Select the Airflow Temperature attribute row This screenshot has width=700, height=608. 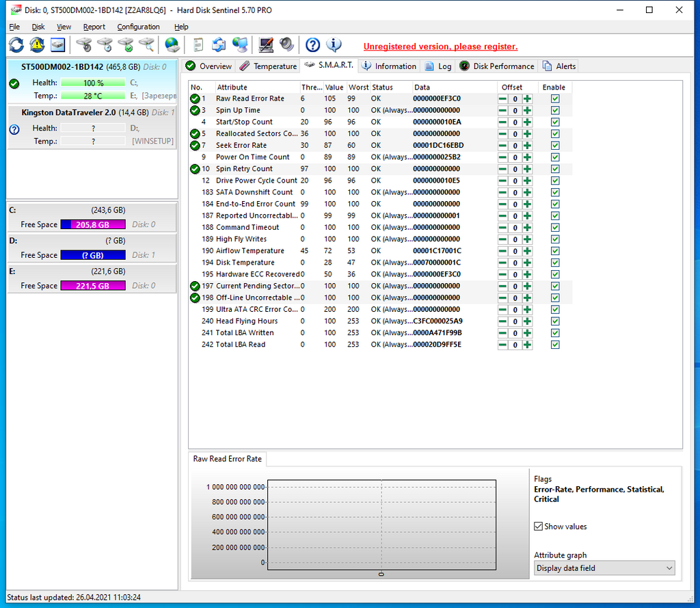coord(250,251)
